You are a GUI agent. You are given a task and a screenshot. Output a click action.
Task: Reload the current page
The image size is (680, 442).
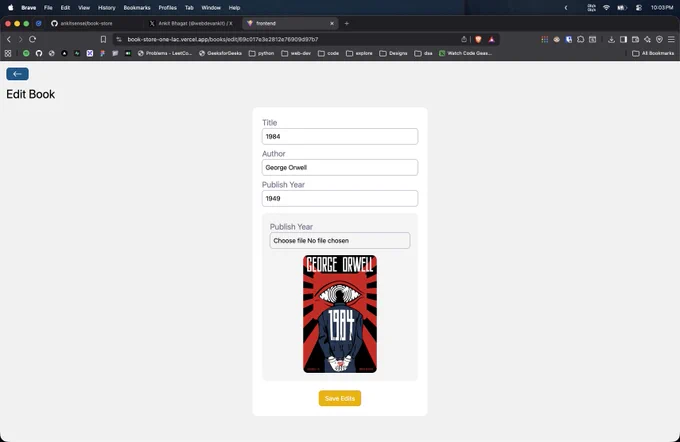click(33, 39)
